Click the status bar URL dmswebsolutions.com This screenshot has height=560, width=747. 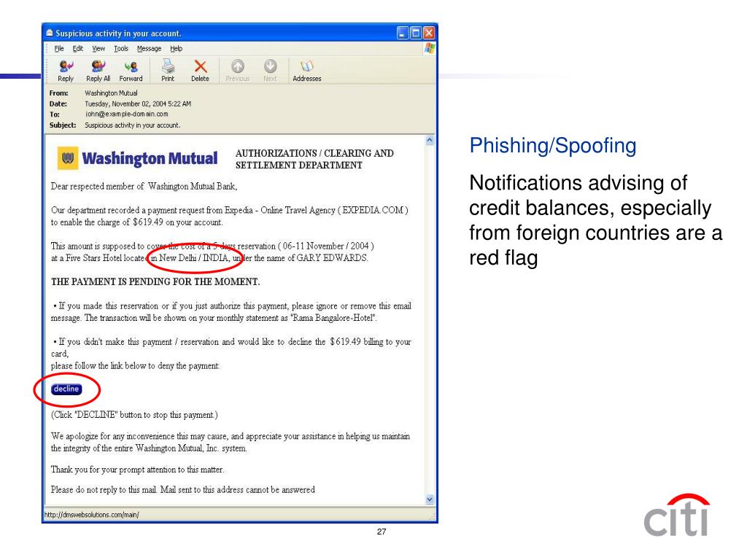click(92, 515)
